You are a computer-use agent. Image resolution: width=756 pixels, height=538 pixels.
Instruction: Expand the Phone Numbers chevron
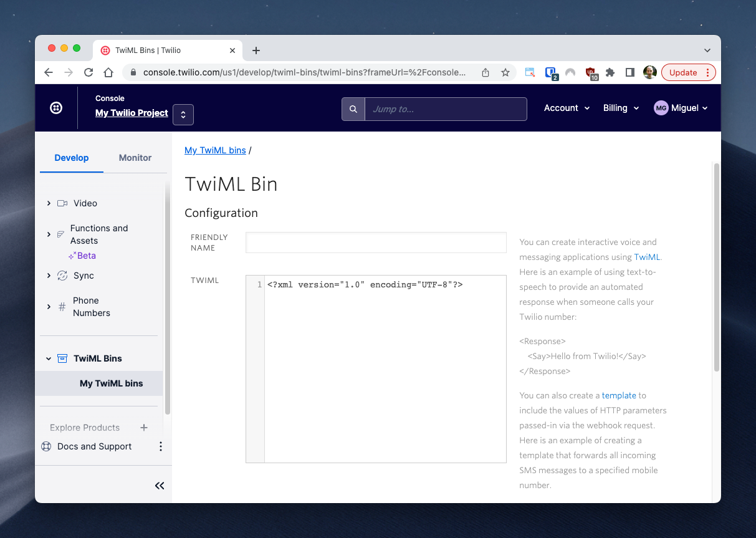tap(49, 307)
